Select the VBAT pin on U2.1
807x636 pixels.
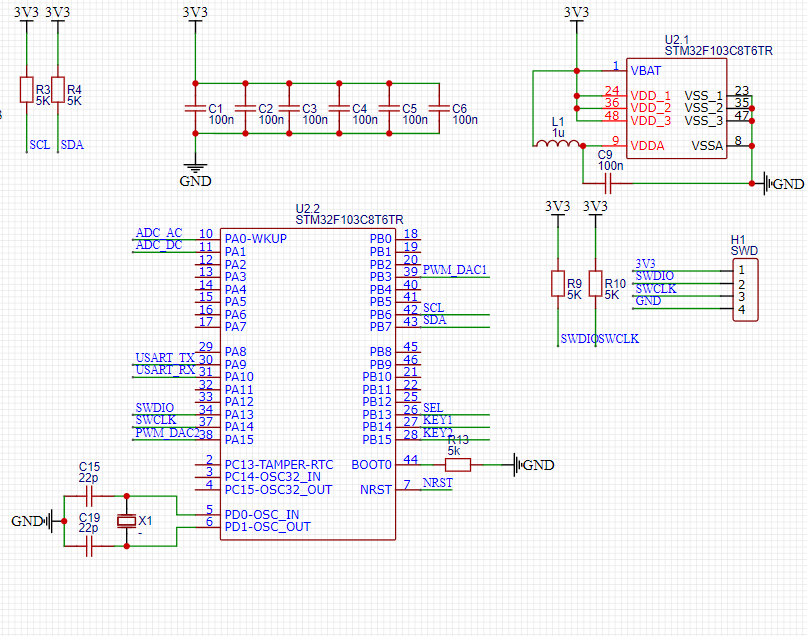coord(644,71)
